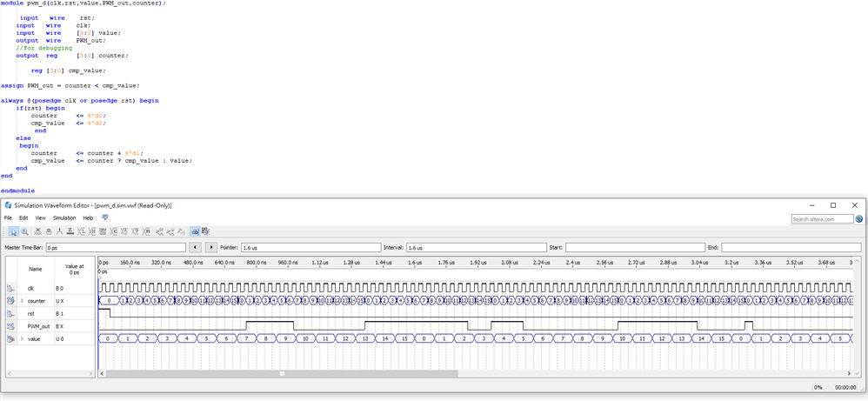Click the End time field
This screenshot has width=868, height=401.
pyautogui.click(x=791, y=248)
